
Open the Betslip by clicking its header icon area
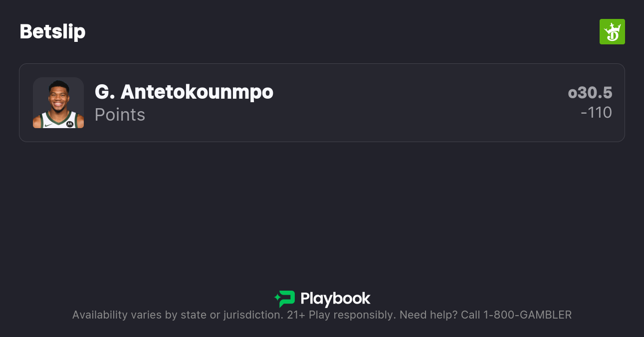pyautogui.click(x=52, y=31)
